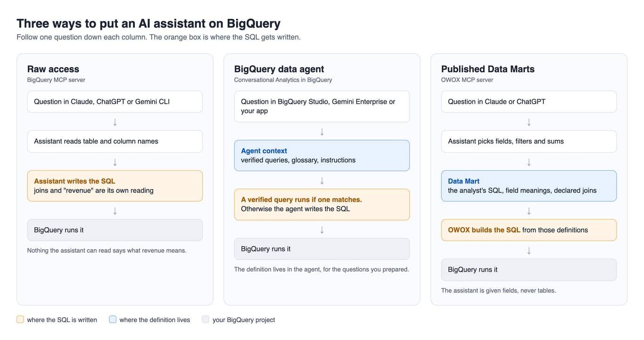Click the 'BigQuery data agent' column heading
This screenshot has width=644, height=340.
(x=279, y=69)
